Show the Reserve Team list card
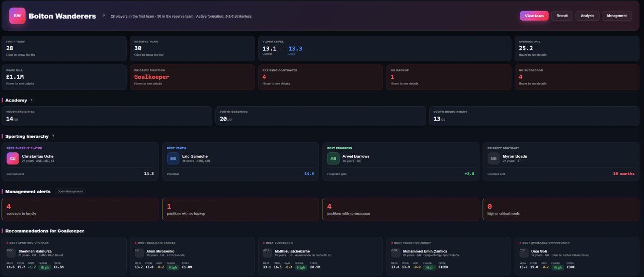This screenshot has height=277, width=644. tap(192, 48)
